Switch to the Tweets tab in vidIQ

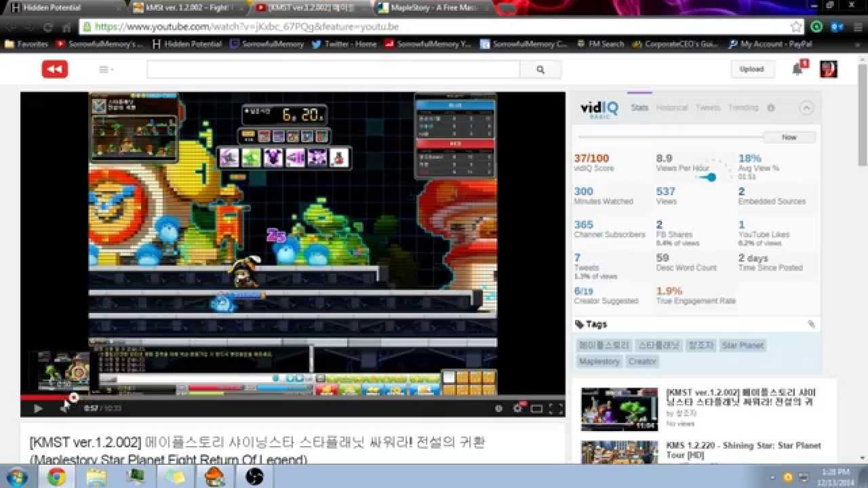[708, 108]
